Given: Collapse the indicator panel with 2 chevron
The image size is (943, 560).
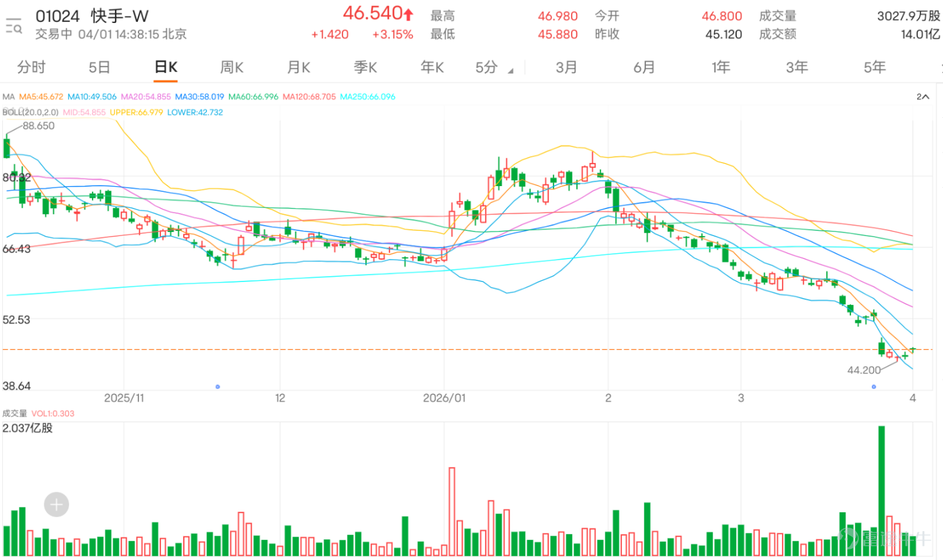Looking at the screenshot, I should point(923,97).
